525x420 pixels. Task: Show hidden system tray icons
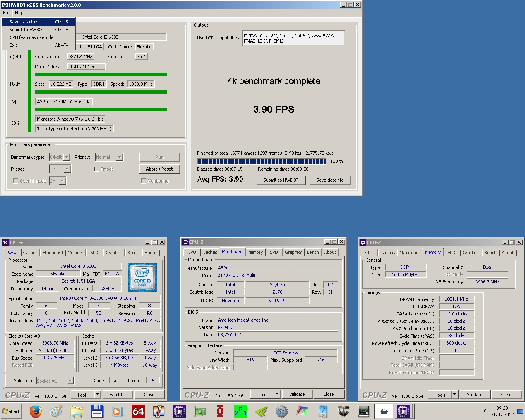click(485, 411)
